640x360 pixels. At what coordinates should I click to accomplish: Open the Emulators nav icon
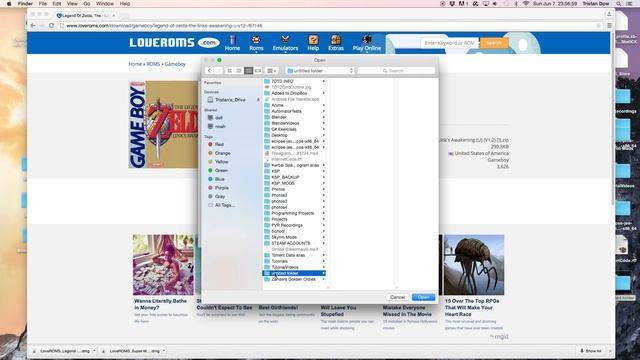point(285,43)
